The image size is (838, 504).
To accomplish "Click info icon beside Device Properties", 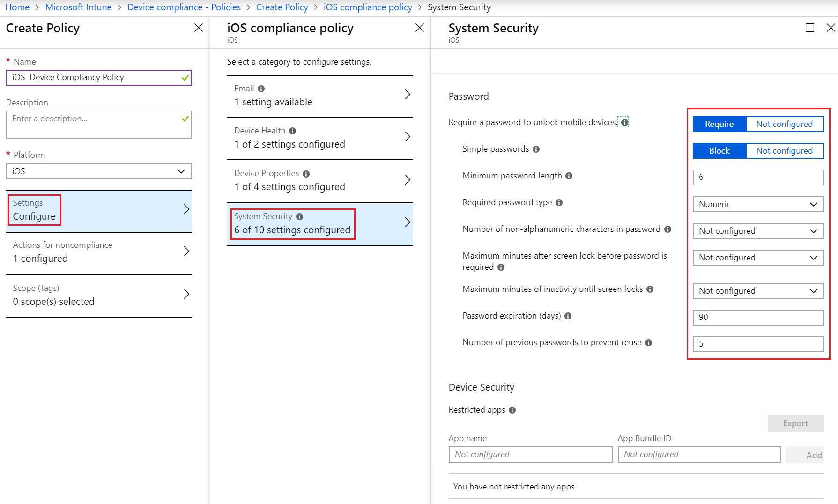I will pyautogui.click(x=306, y=174).
